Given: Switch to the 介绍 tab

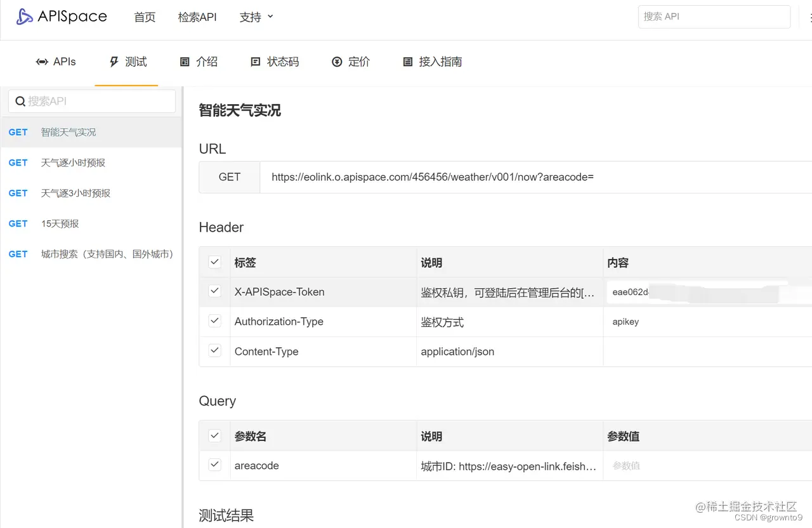Looking at the screenshot, I should tap(199, 62).
